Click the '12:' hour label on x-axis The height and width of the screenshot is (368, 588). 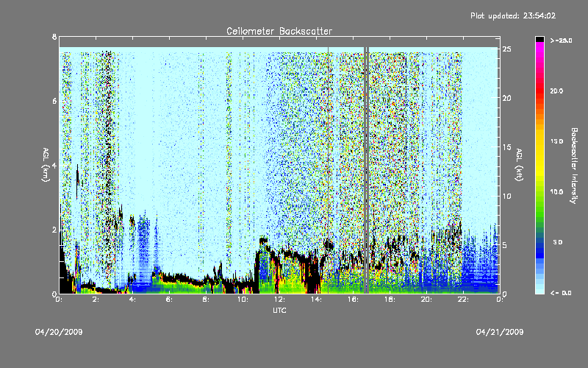point(279,300)
